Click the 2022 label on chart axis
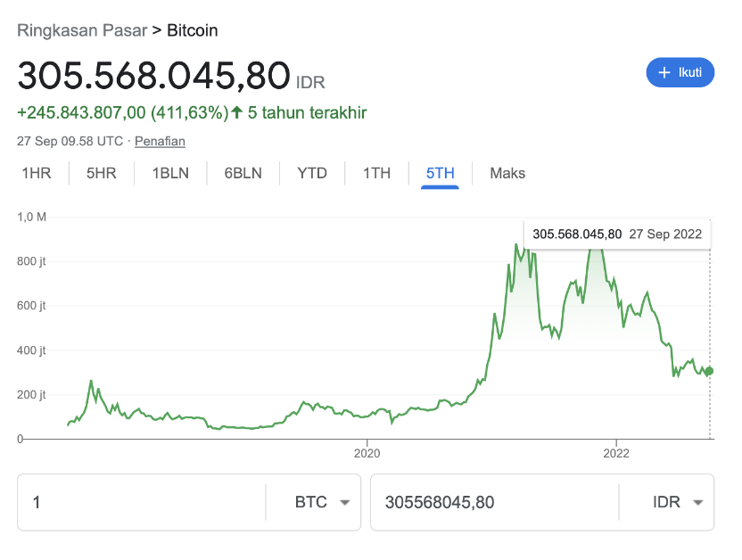This screenshot has height=560, width=742. pyautogui.click(x=616, y=453)
